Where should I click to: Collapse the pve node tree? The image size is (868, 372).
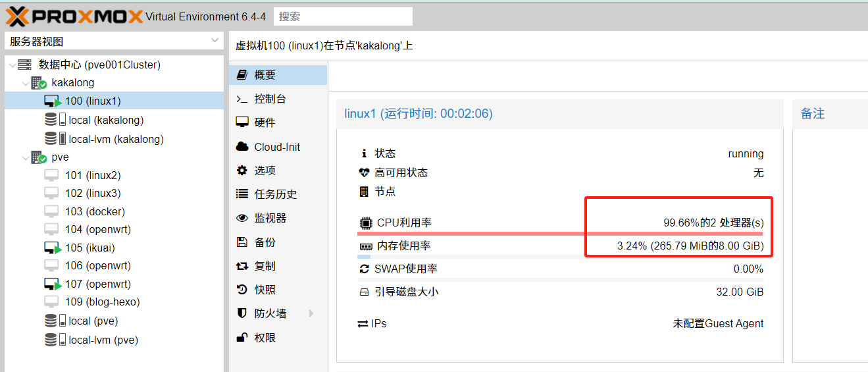[x=25, y=158]
